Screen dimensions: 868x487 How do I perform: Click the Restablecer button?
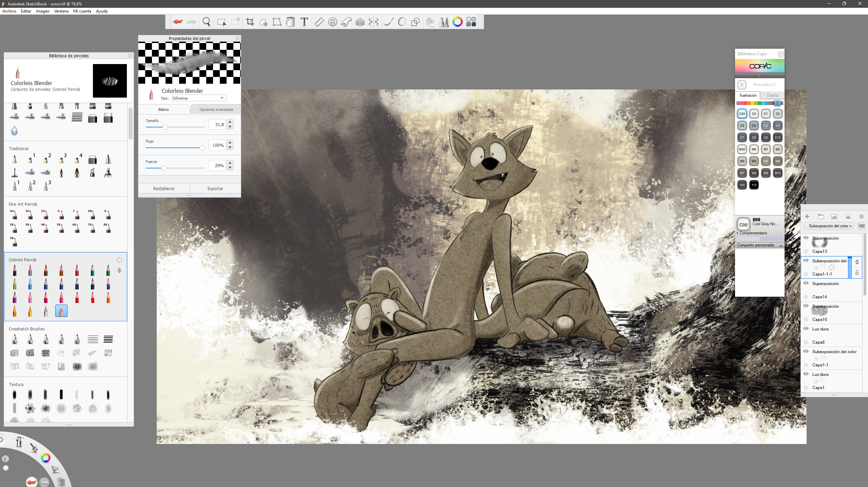(164, 188)
